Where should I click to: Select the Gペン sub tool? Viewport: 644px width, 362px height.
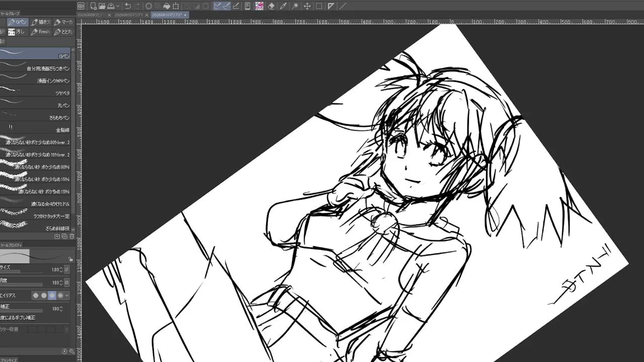click(x=36, y=53)
